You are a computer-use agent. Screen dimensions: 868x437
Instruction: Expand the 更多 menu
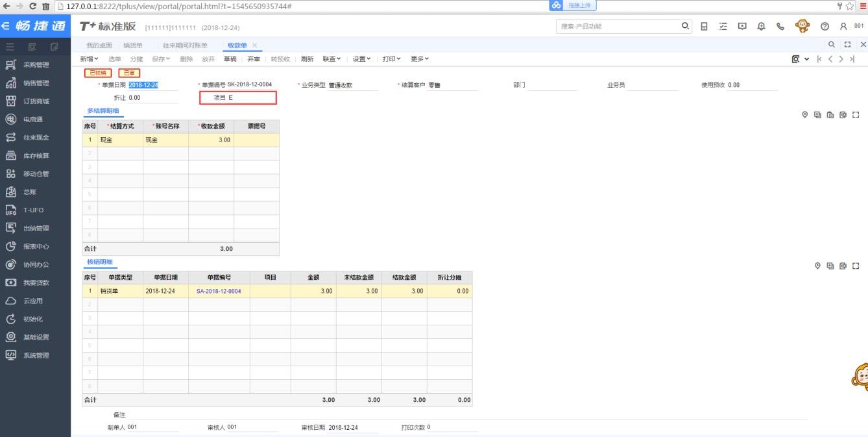click(419, 59)
